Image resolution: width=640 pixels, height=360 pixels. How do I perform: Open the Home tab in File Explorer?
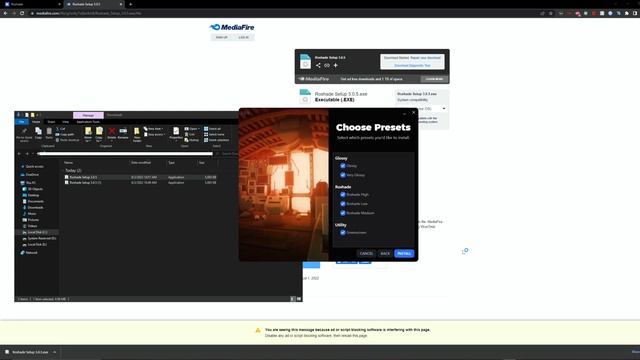36,122
